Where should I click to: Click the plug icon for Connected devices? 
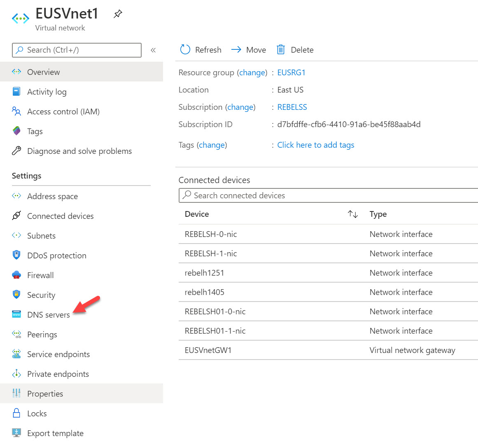click(x=16, y=215)
